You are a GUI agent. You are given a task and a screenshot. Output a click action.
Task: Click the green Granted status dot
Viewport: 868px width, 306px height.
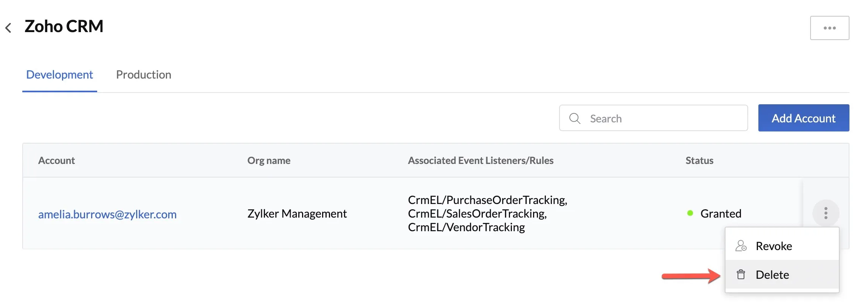point(690,213)
